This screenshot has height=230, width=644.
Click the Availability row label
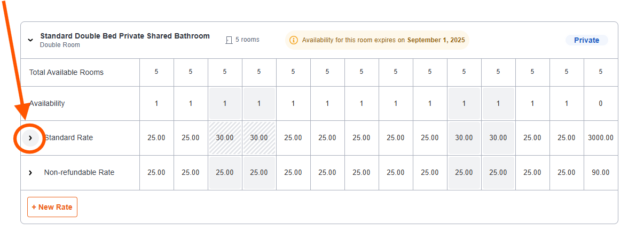[47, 103]
